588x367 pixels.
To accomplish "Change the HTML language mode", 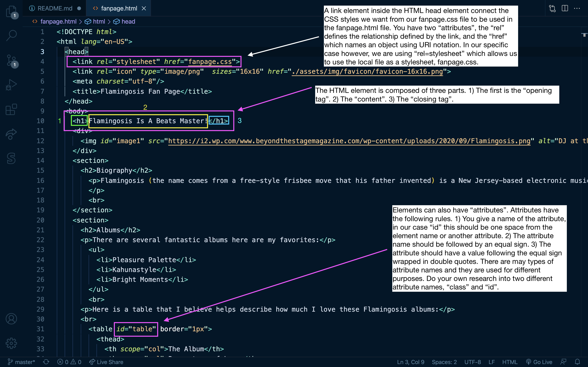I will 510,362.
